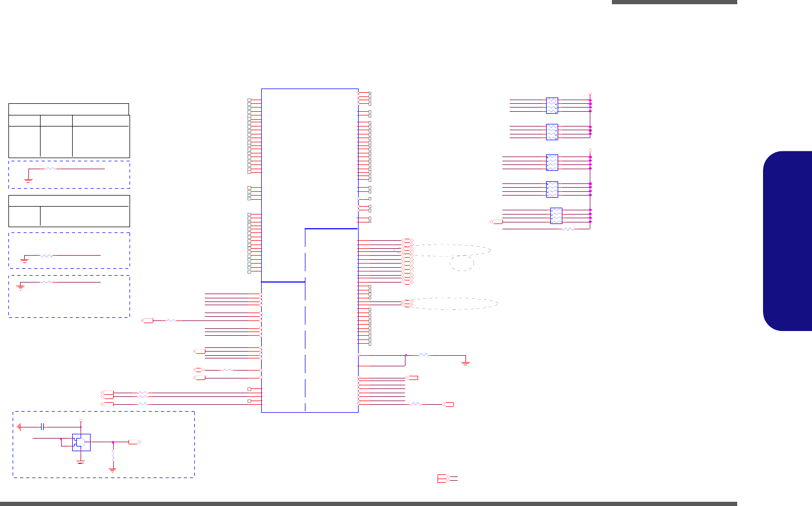Click the resistor in the first dashed box under the table
This screenshot has width=812, height=506.
click(x=51, y=169)
